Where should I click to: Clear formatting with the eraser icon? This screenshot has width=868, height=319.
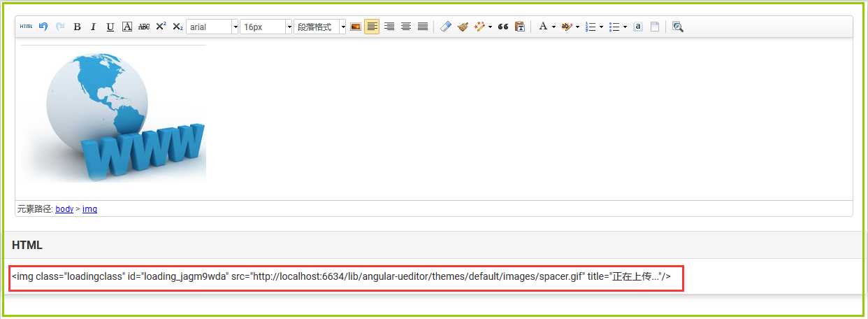point(446,27)
